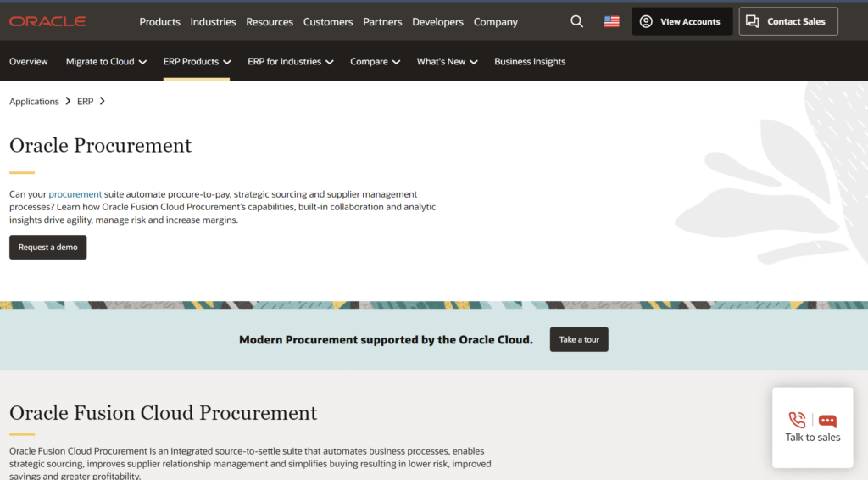Click the phone icon in Talk to sales

(x=797, y=420)
